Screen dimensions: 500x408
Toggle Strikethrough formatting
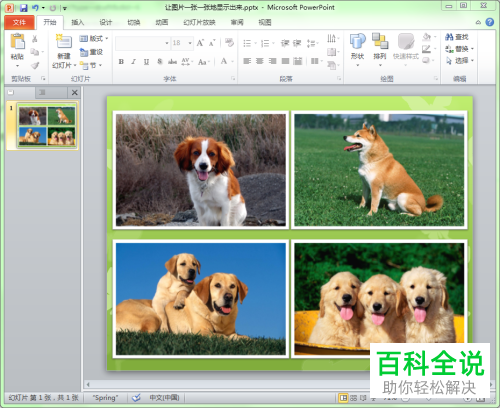[x=172, y=62]
